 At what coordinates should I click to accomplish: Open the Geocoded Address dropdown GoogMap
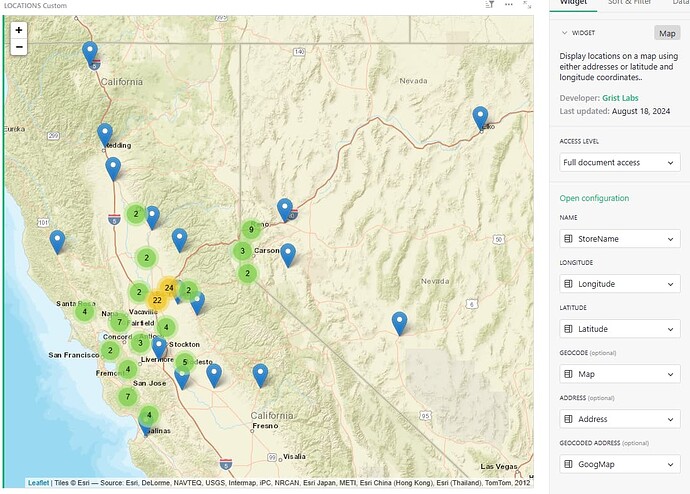[x=620, y=464]
